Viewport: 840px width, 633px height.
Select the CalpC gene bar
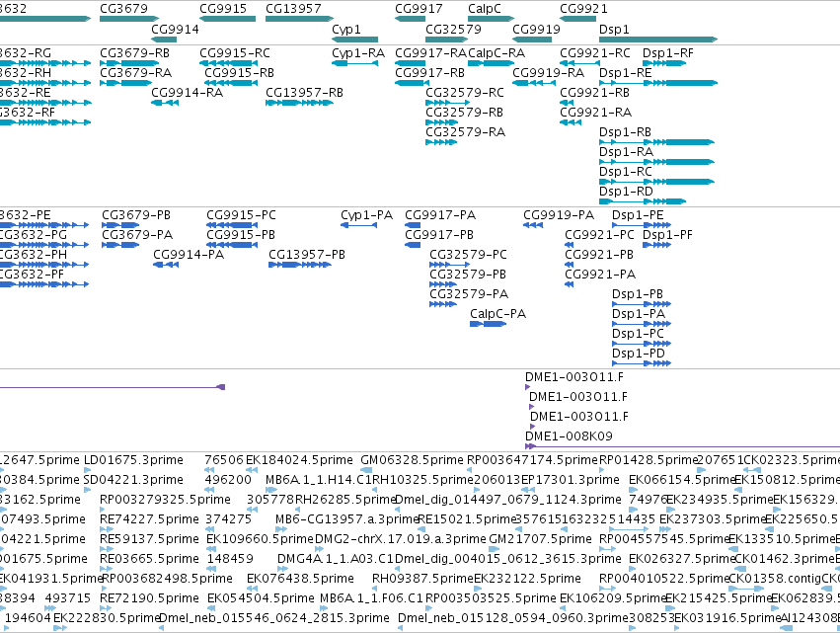pyautogui.click(x=491, y=19)
